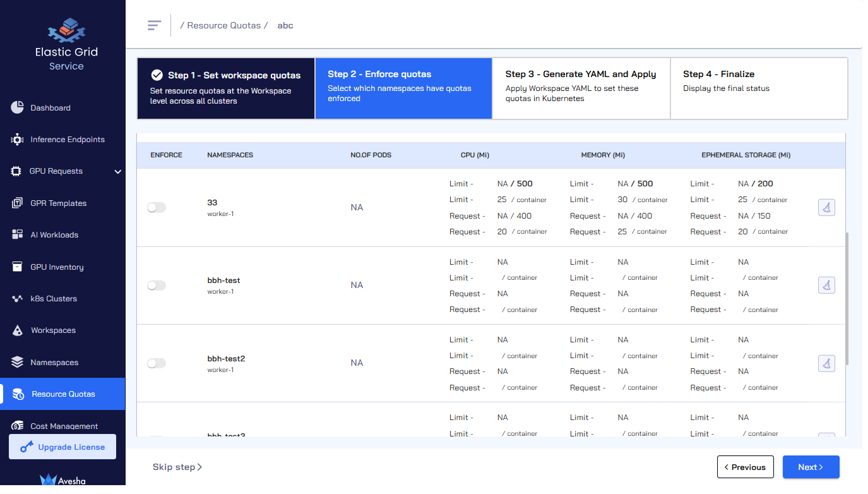Click the namespace table vertical scrollbar

(x=847, y=297)
